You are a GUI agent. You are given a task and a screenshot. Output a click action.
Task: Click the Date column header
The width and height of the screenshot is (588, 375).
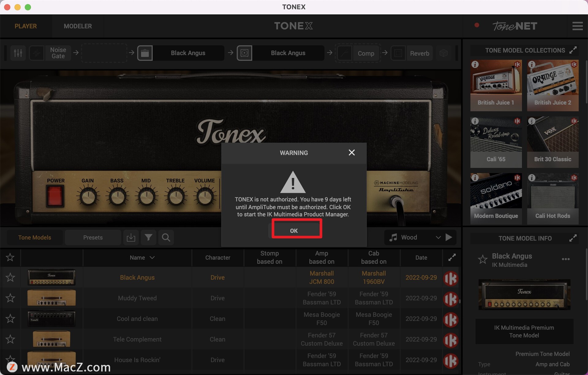point(421,258)
